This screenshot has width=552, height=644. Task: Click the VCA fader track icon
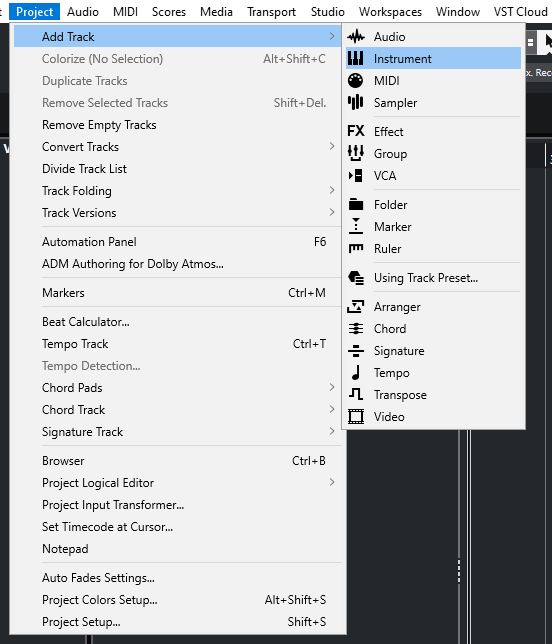[x=356, y=175]
